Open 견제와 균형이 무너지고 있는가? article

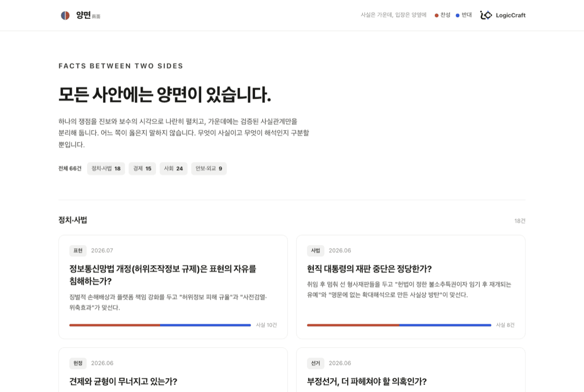pyautogui.click(x=123, y=381)
